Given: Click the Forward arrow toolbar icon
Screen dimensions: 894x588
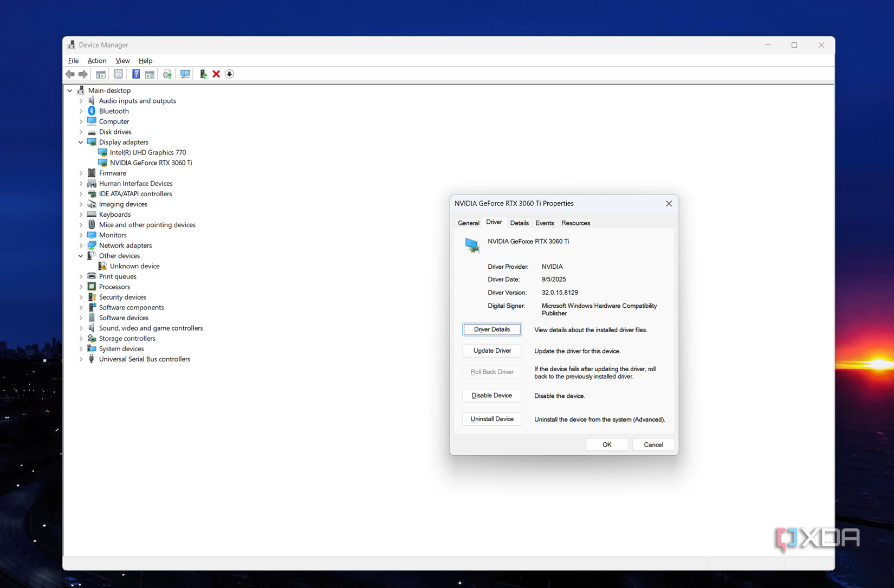Looking at the screenshot, I should [x=83, y=74].
